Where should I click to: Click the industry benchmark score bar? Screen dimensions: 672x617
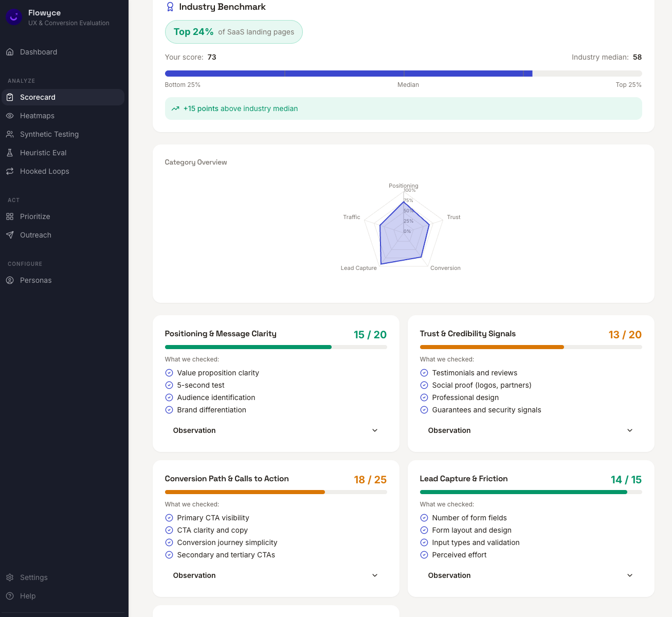coord(404,74)
